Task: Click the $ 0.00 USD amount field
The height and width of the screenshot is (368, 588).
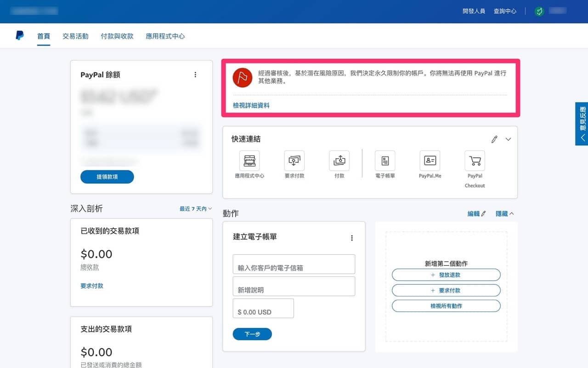Action: tap(263, 308)
